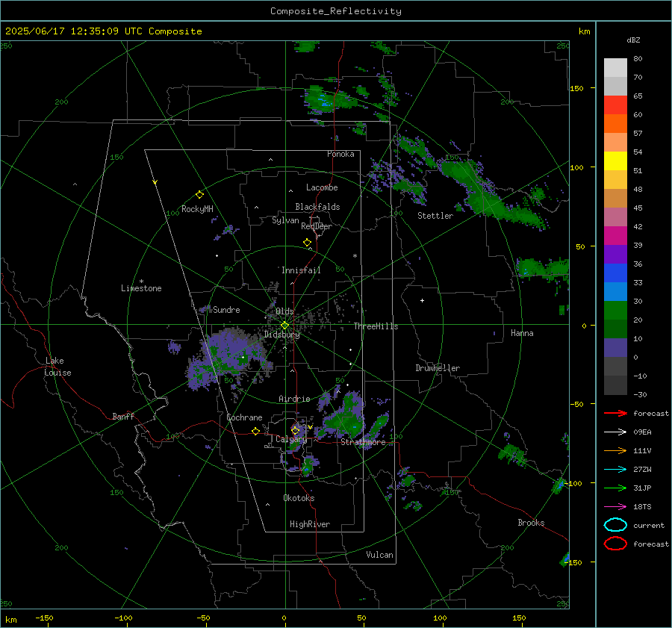Pick the light gray top dBZ swatch
This screenshot has height=628, width=672.
point(615,67)
